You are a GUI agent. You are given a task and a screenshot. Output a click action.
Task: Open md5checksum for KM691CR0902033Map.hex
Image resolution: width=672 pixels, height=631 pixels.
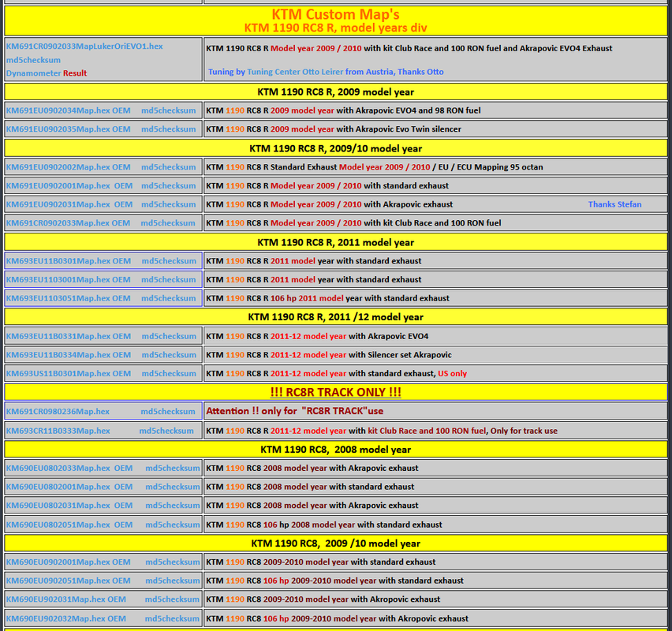pyautogui.click(x=168, y=223)
